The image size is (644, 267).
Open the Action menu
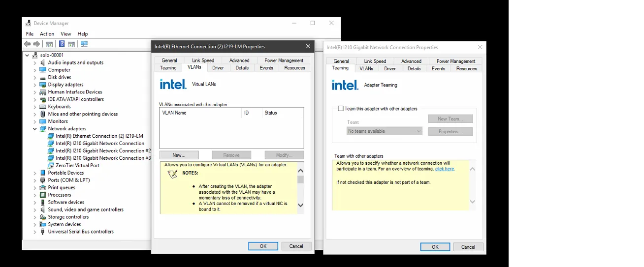pos(47,34)
